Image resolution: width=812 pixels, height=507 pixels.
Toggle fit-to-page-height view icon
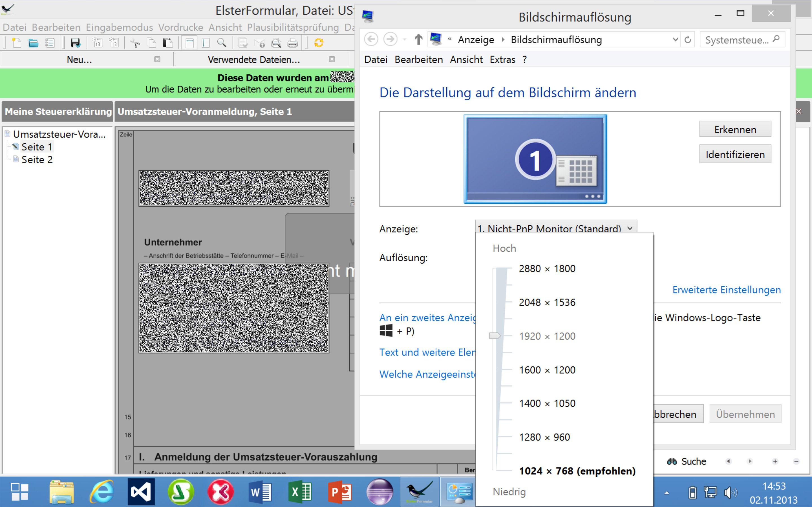pos(205,43)
